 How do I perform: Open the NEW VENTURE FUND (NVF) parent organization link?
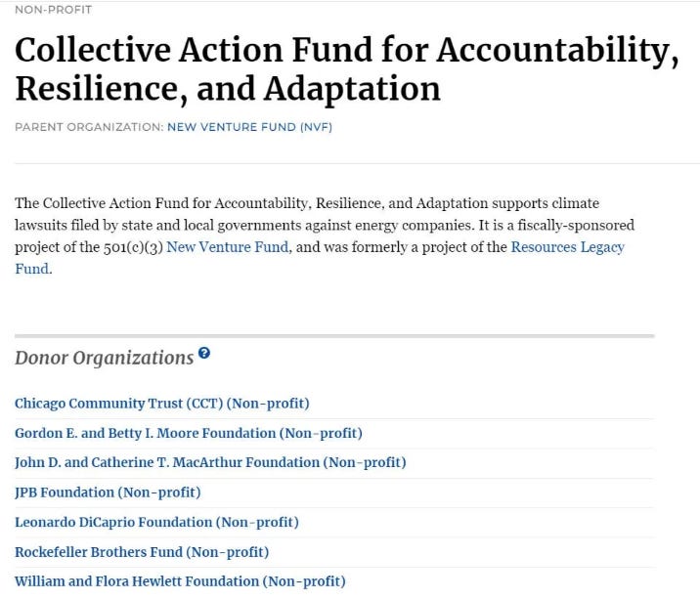point(249,127)
